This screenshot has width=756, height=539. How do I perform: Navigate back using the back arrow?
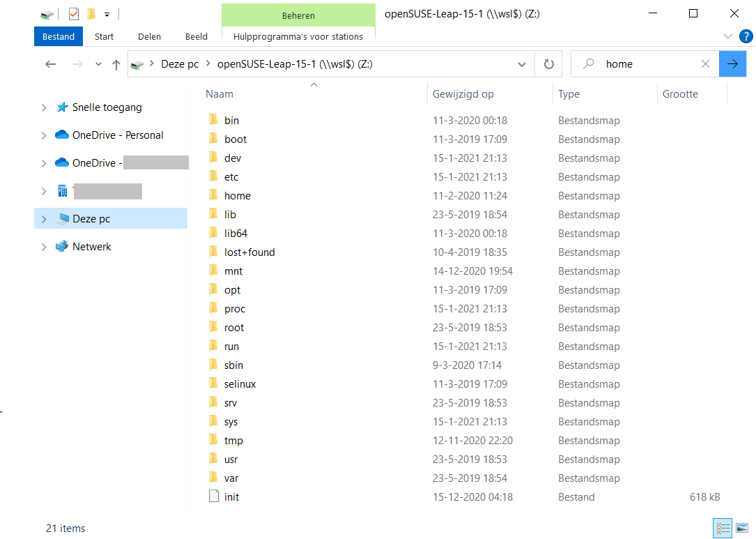click(50, 63)
